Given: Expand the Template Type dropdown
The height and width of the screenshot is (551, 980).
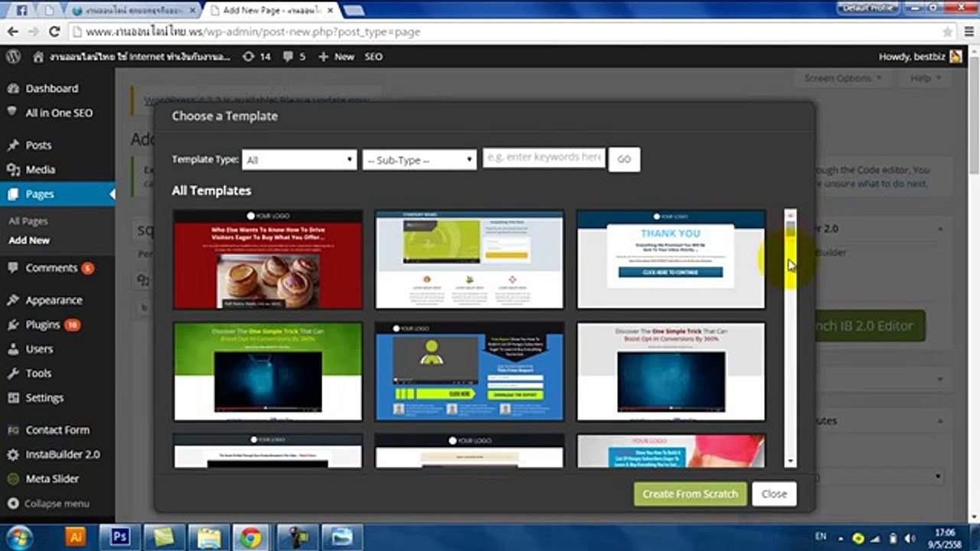Looking at the screenshot, I should point(299,159).
